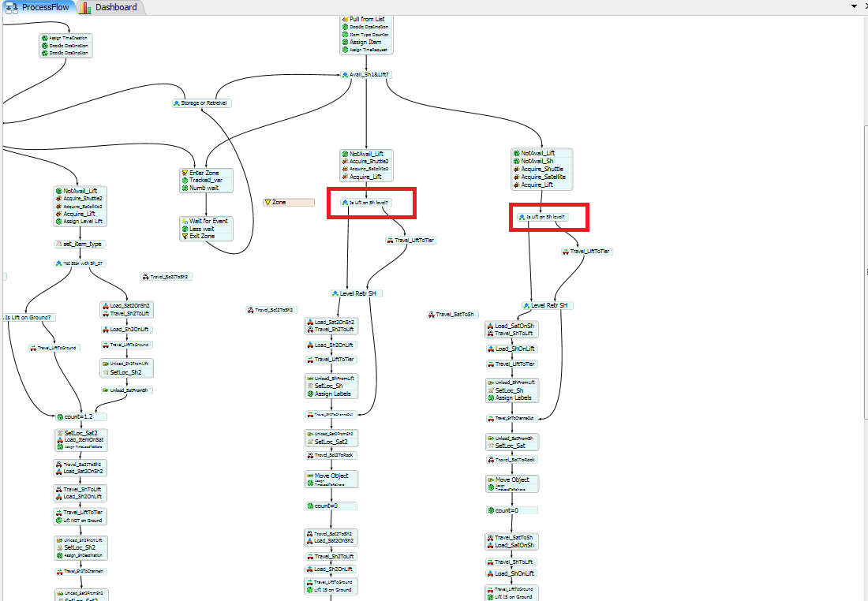Select the Storage or Retreival decision node
This screenshot has width=868, height=601.
point(202,103)
